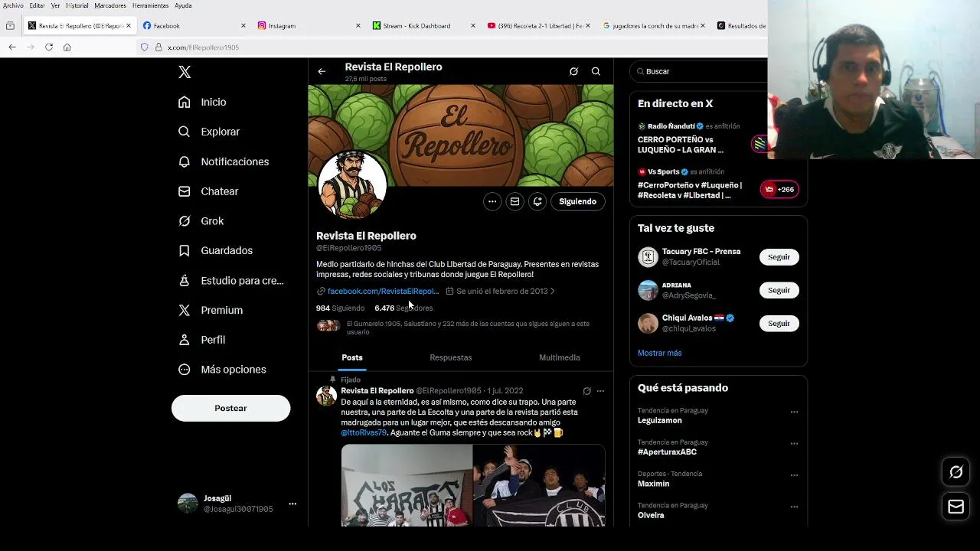This screenshot has height=551, width=980.
Task: Open pinned post more options
Action: tap(600, 390)
